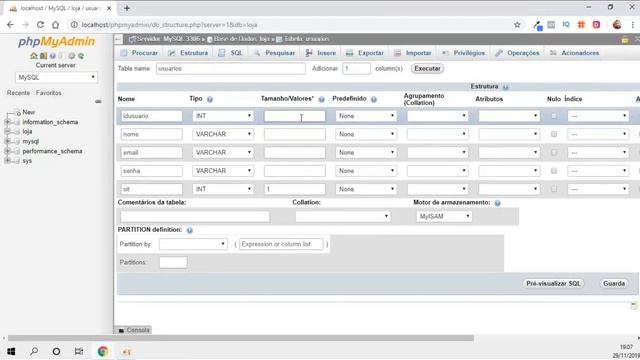Open the Tipo VARCHAR dropdown for nome
The image size is (640, 360).
coord(223,134)
